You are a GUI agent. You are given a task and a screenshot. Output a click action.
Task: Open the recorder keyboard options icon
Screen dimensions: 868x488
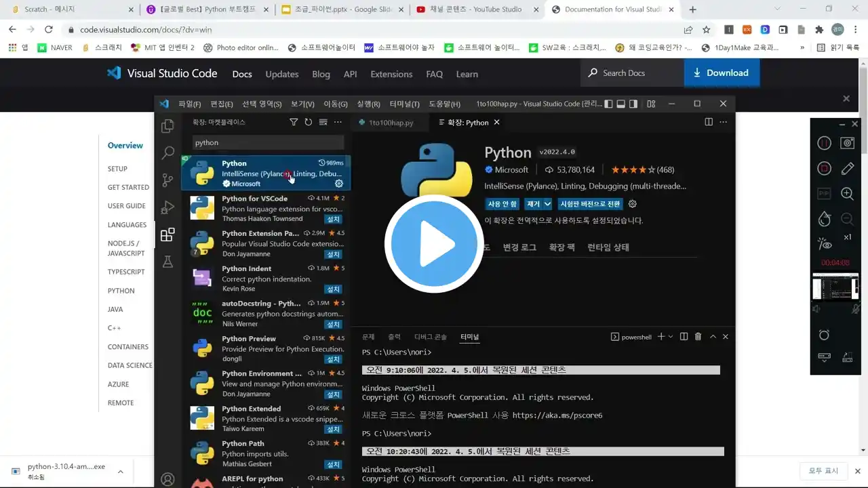[824, 357]
